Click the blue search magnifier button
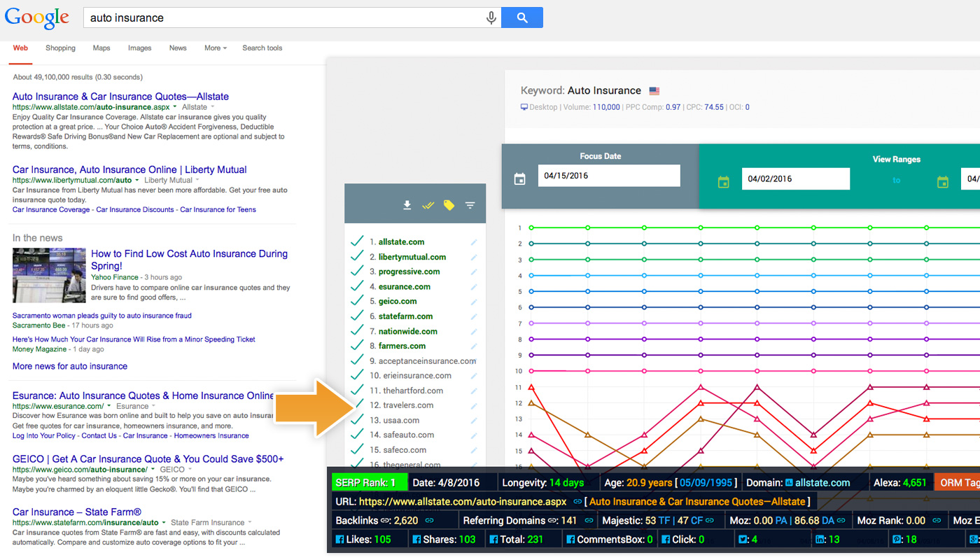This screenshot has width=980, height=560. tap(522, 18)
